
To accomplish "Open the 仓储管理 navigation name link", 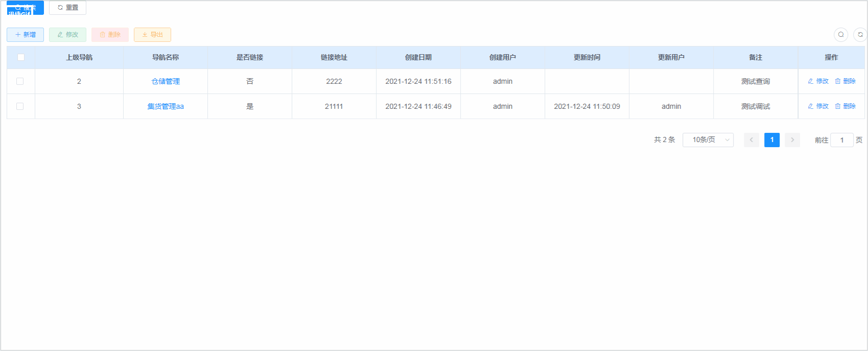I will [166, 81].
